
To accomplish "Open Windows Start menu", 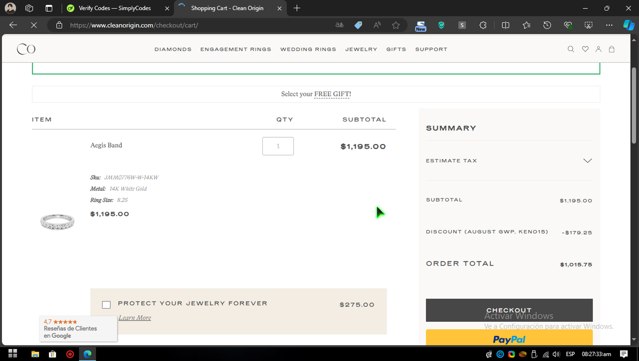I will click(13, 353).
